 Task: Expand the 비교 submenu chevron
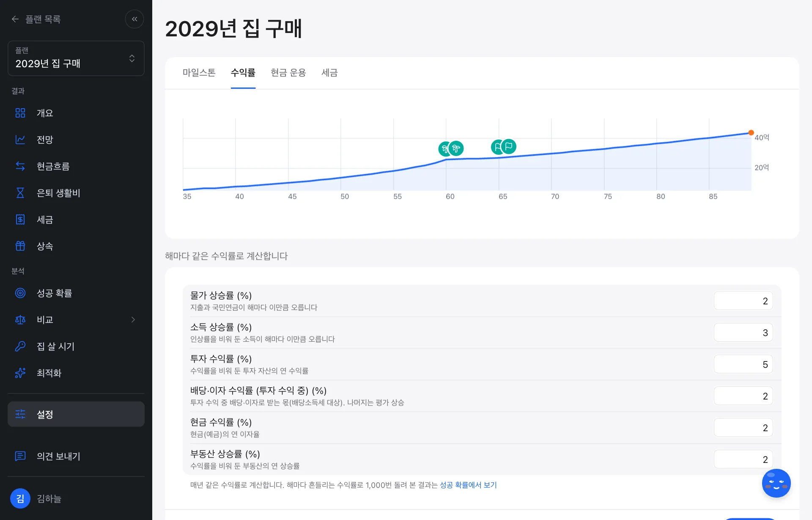[x=133, y=320]
